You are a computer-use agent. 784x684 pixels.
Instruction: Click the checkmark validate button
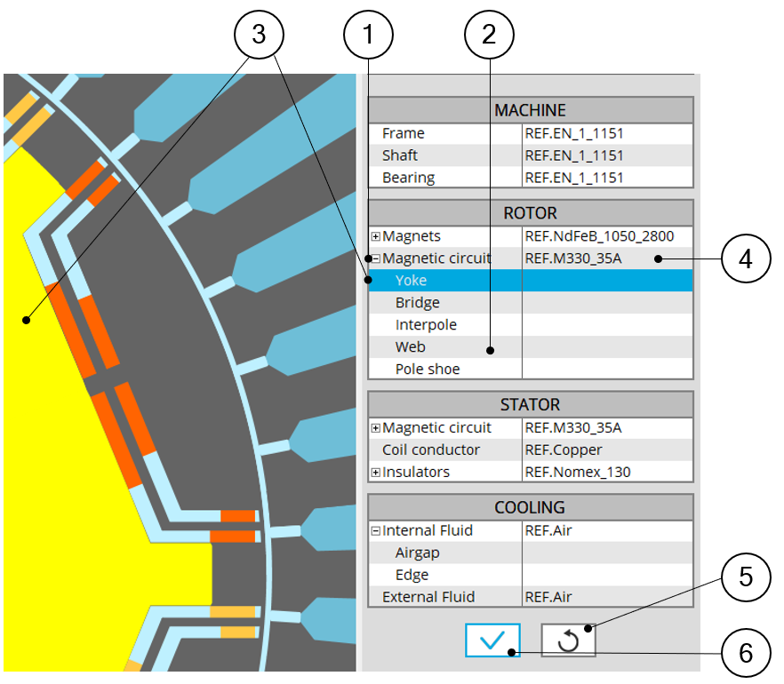point(492,640)
